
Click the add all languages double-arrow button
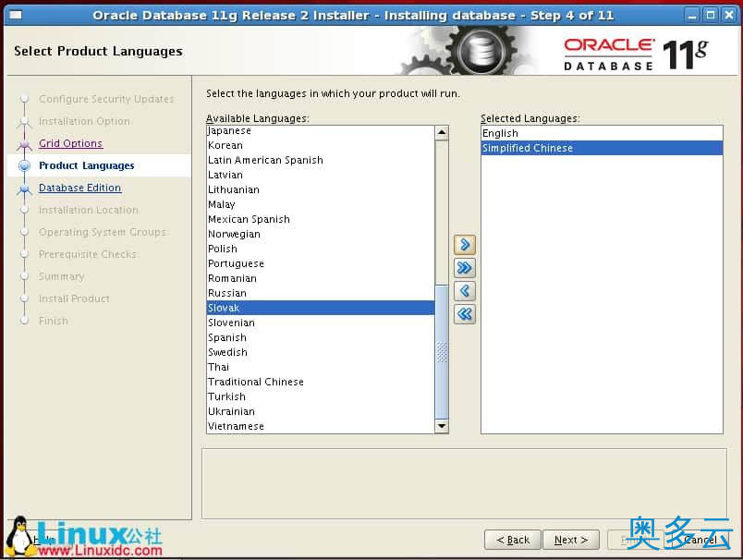(x=464, y=268)
